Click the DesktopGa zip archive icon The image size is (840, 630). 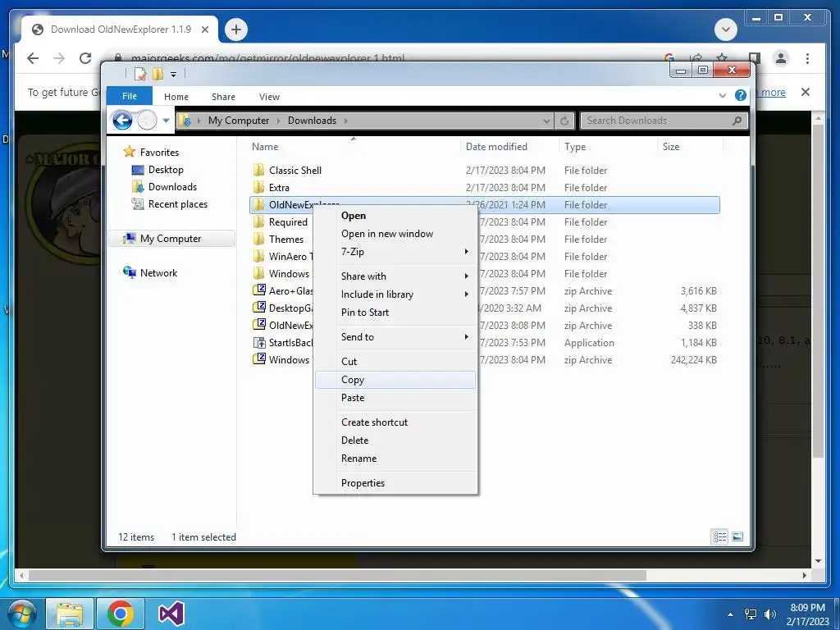[x=259, y=308]
